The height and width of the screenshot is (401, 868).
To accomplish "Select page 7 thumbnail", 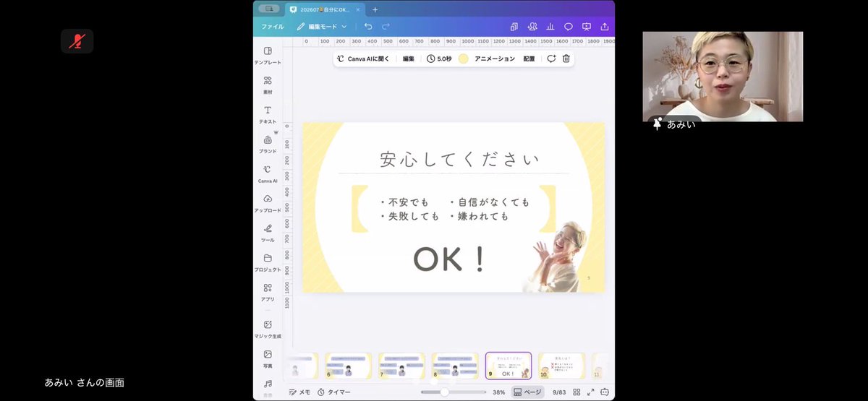I will pos(401,366).
